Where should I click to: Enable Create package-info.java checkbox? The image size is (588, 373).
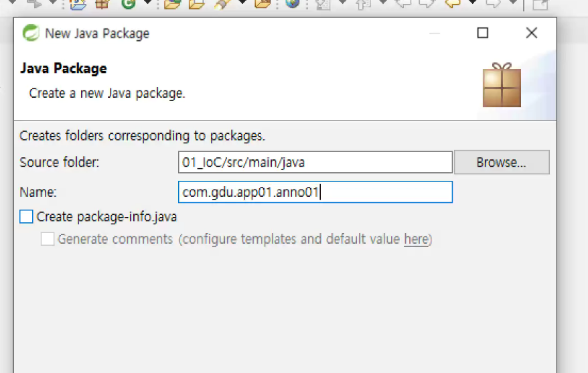click(26, 217)
